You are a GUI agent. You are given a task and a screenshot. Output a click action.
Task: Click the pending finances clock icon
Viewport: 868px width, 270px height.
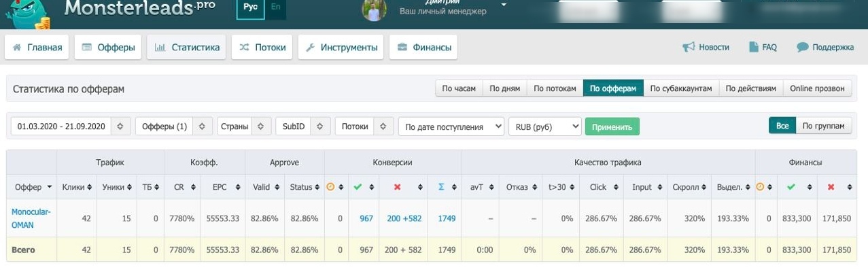(x=760, y=187)
